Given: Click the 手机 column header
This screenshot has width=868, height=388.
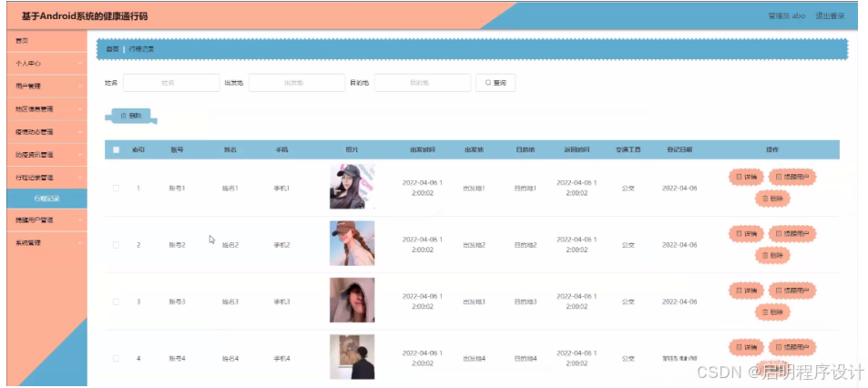Looking at the screenshot, I should tap(281, 150).
